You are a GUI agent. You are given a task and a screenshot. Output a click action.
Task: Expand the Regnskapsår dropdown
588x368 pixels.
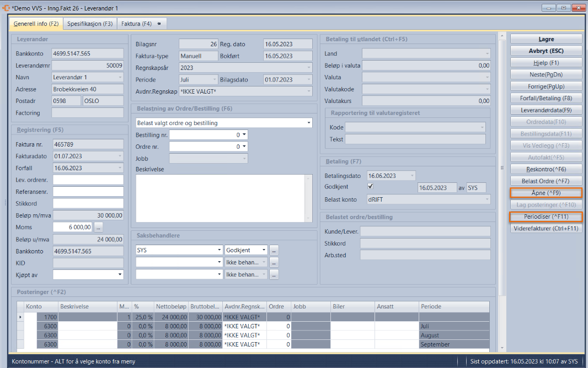tap(309, 68)
